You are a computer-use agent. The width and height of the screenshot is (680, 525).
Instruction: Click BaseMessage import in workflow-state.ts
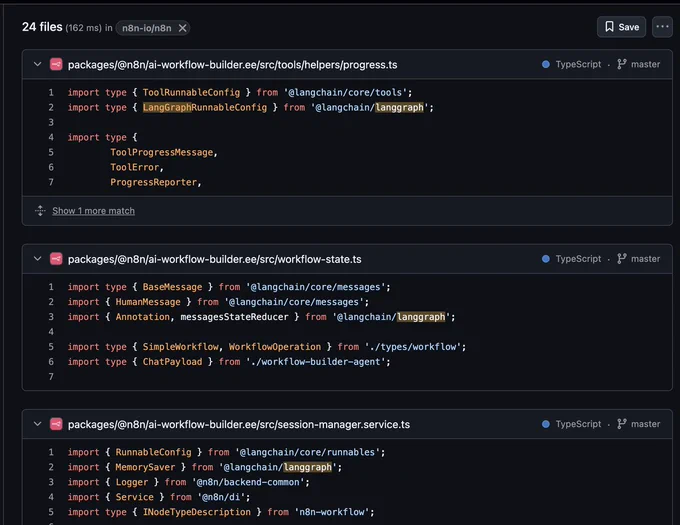(x=172, y=287)
